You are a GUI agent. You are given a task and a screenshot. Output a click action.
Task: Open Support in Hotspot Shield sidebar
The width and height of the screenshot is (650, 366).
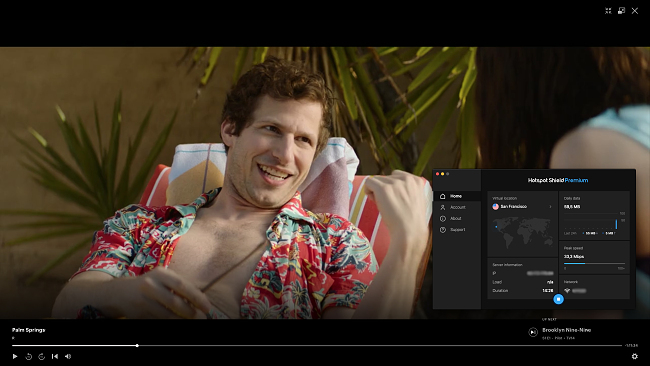coord(457,230)
